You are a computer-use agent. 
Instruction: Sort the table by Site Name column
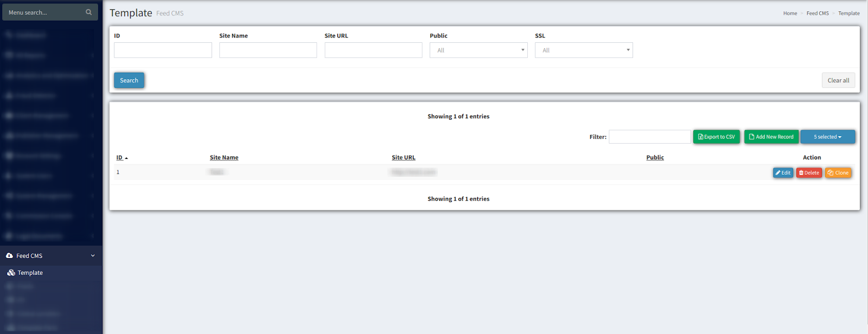224,158
